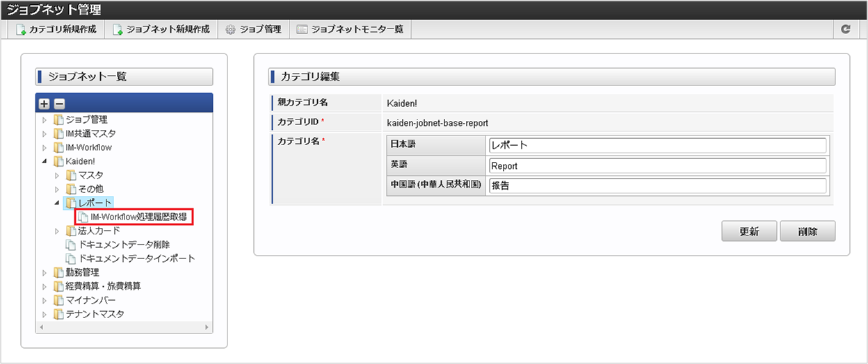
Task: Click the 日本語 category name input field
Action: point(658,145)
